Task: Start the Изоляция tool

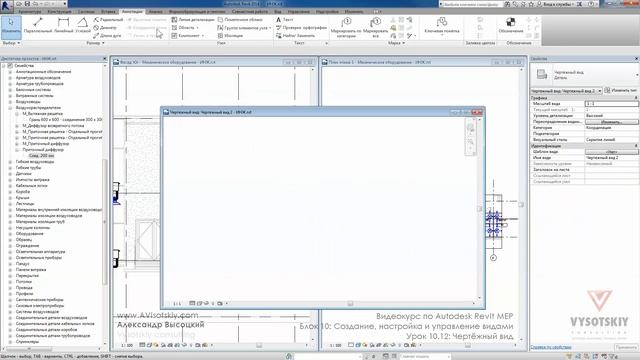Action: (230, 36)
